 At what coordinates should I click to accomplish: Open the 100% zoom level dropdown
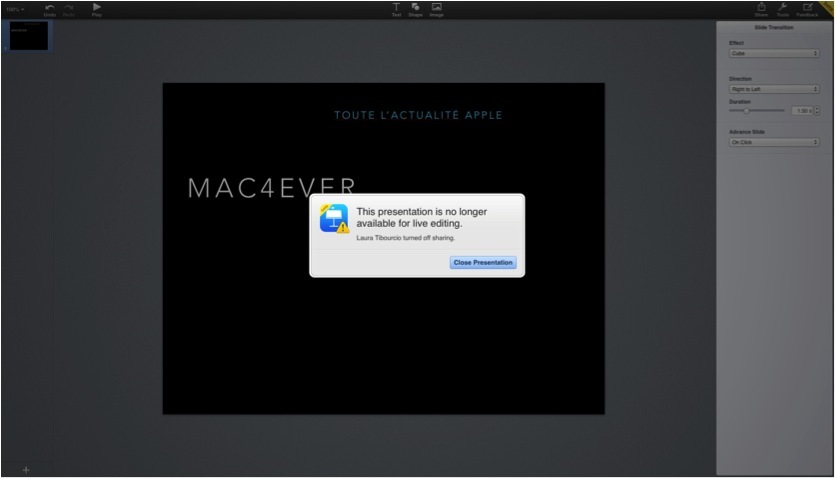(15, 10)
